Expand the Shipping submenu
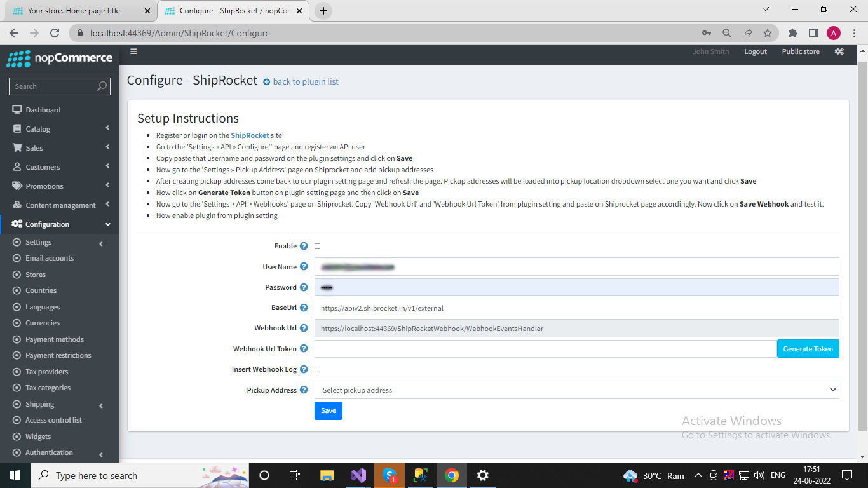This screenshot has width=868, height=488. 60,404
